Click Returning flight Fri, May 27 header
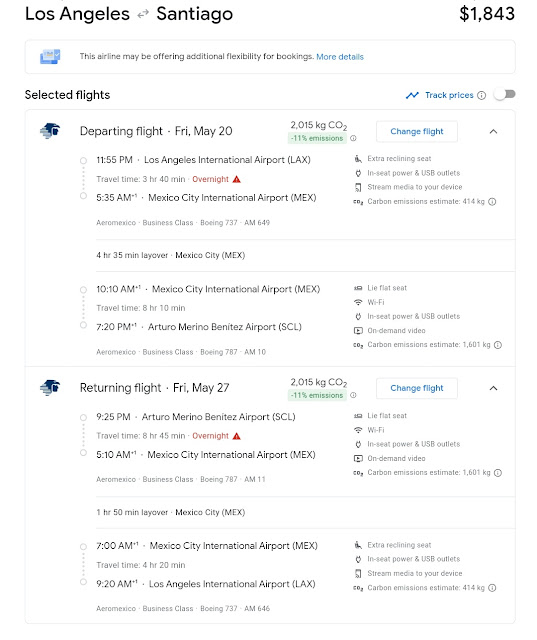This screenshot has width=537, height=640. [x=154, y=388]
